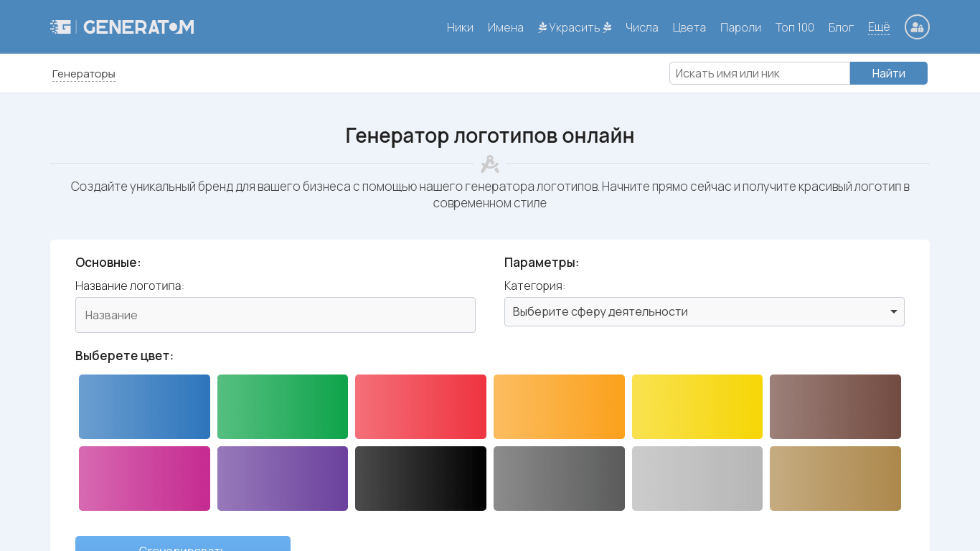Select the blue gradient color swatch
The image size is (980, 551).
click(x=144, y=407)
